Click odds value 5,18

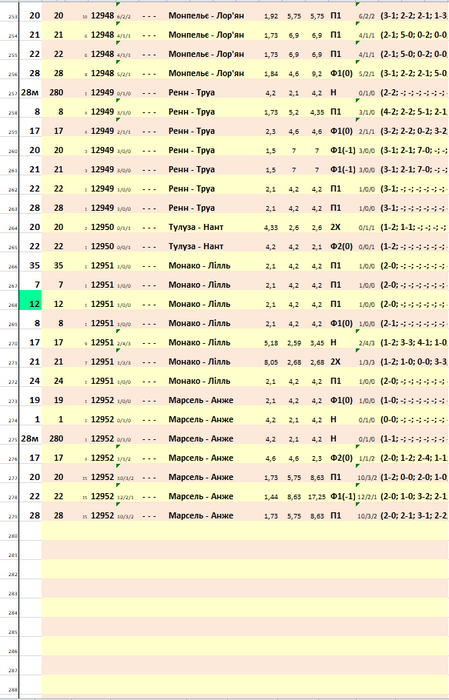pos(271,343)
